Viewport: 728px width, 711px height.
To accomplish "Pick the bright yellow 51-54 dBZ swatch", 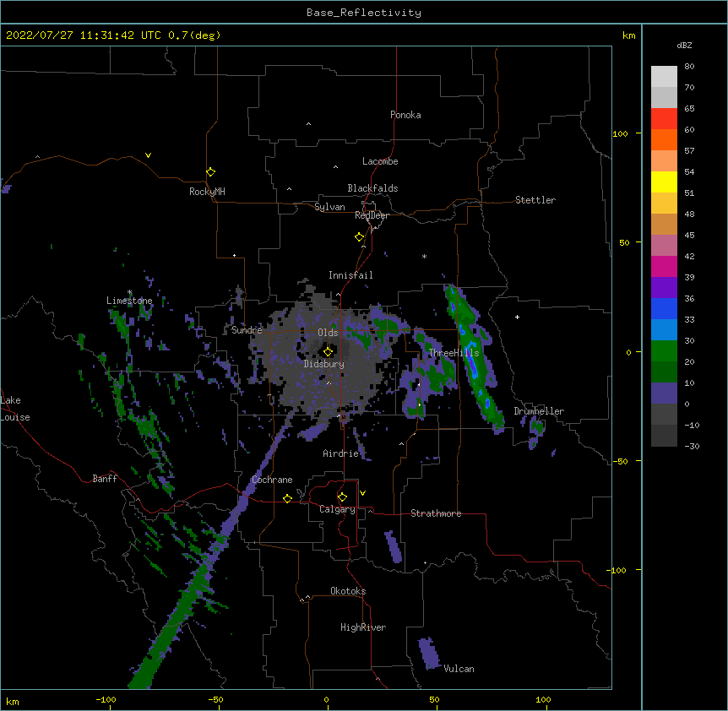I will point(664,182).
